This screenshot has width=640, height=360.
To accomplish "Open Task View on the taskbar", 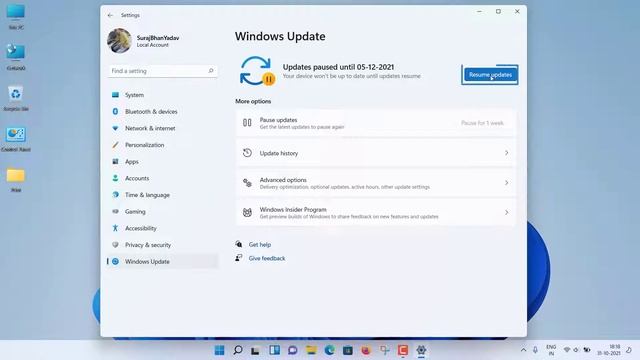I will [256, 350].
